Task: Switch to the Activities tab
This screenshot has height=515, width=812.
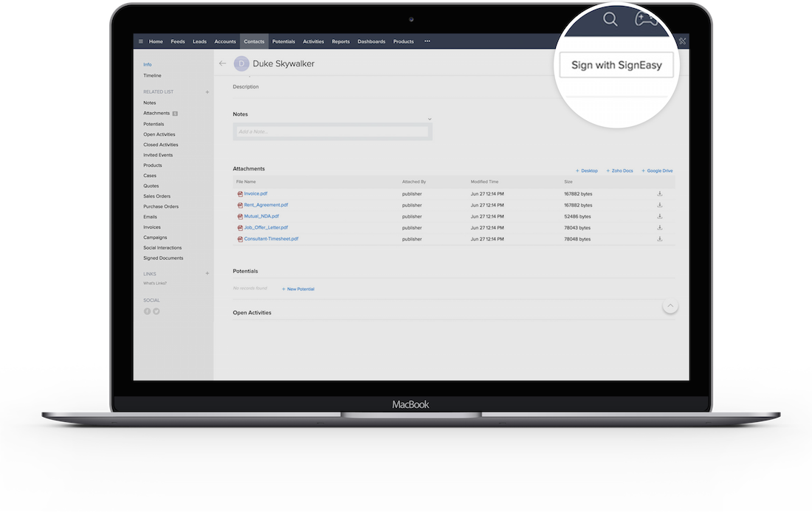Action: click(313, 41)
